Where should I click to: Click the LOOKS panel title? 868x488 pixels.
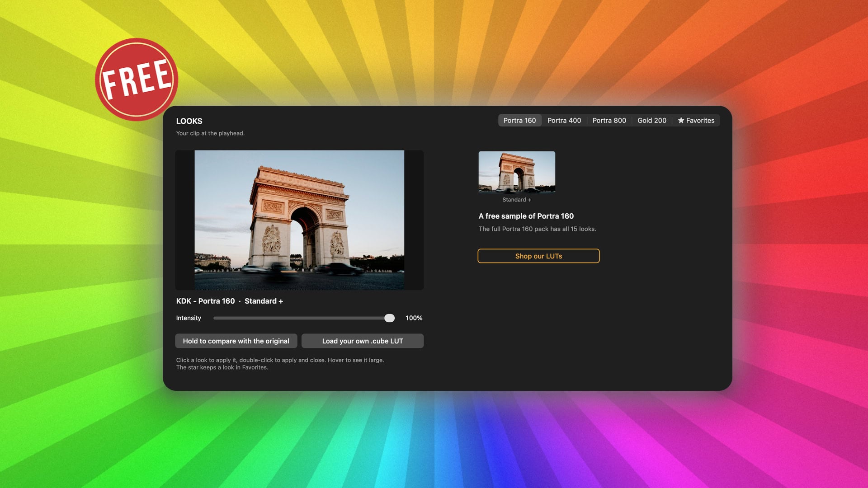pos(189,121)
